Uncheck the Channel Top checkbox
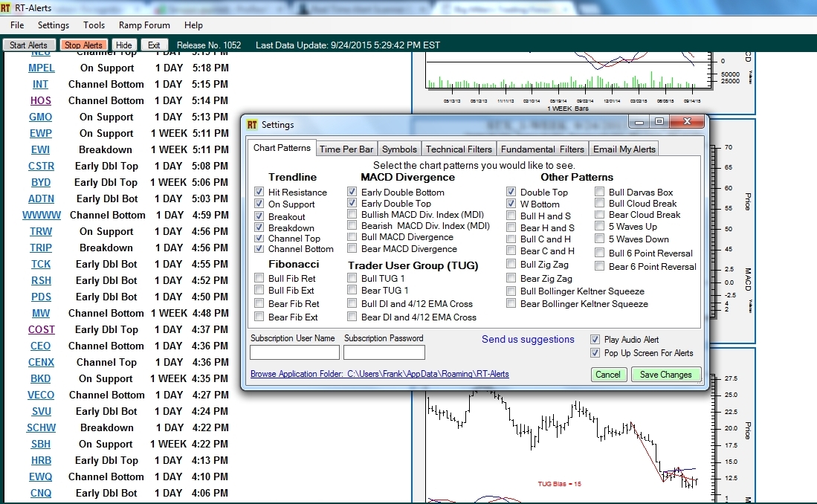817x504 pixels. coord(259,238)
